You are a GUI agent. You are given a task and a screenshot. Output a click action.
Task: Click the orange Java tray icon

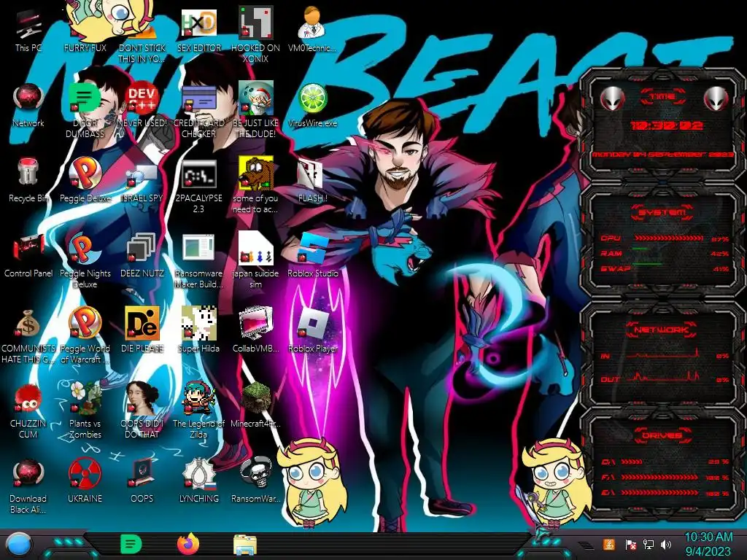(609, 544)
